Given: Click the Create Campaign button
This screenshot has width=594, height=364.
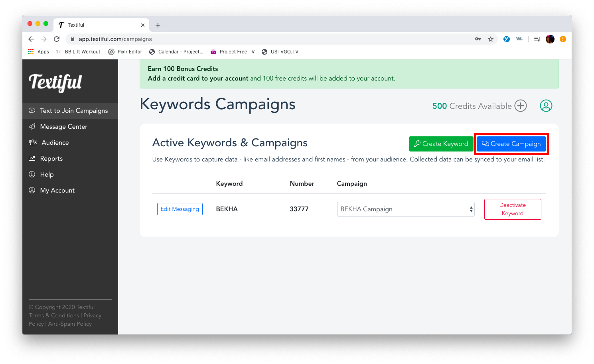Looking at the screenshot, I should point(511,144).
